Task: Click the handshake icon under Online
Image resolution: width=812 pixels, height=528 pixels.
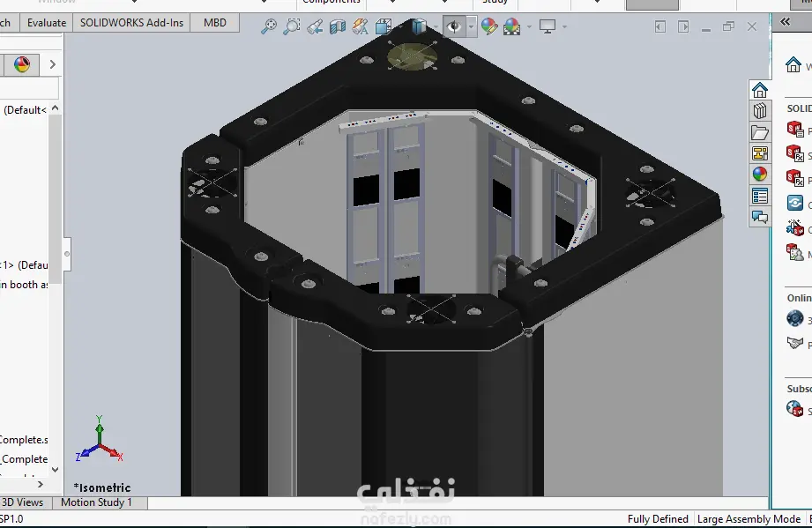Action: 795,343
